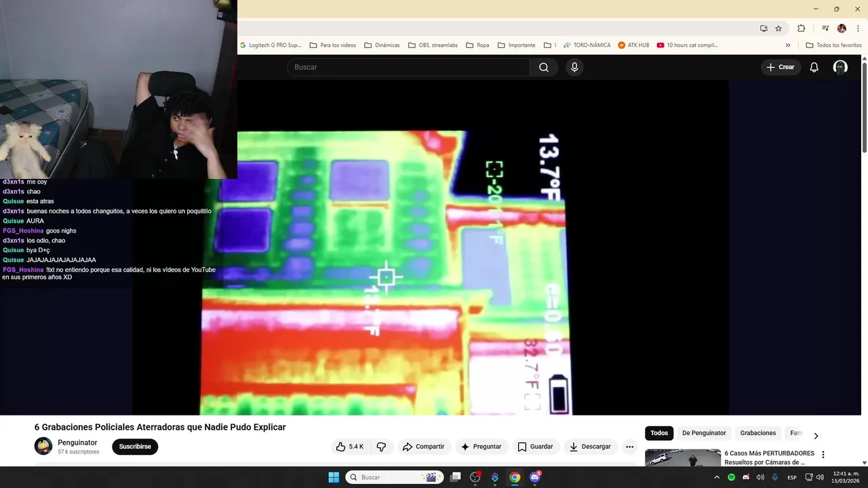Bookmark this page with the star icon

(x=778, y=28)
